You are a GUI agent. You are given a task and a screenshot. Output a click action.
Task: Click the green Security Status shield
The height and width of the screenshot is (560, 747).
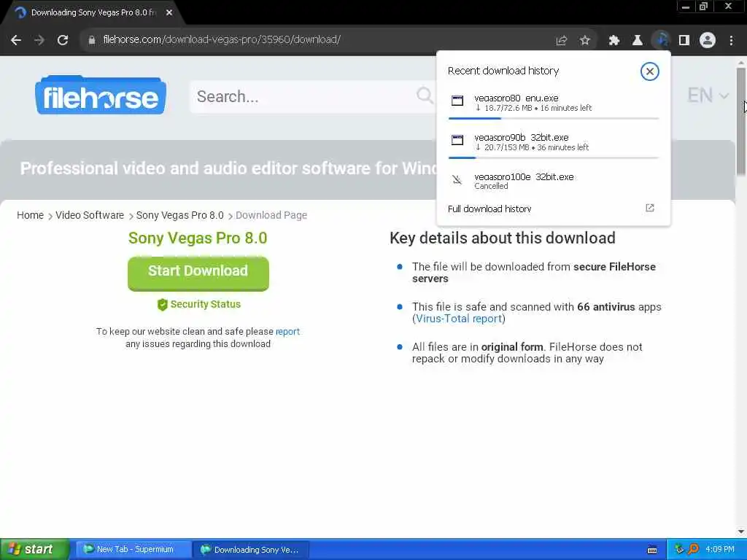pyautogui.click(x=163, y=304)
